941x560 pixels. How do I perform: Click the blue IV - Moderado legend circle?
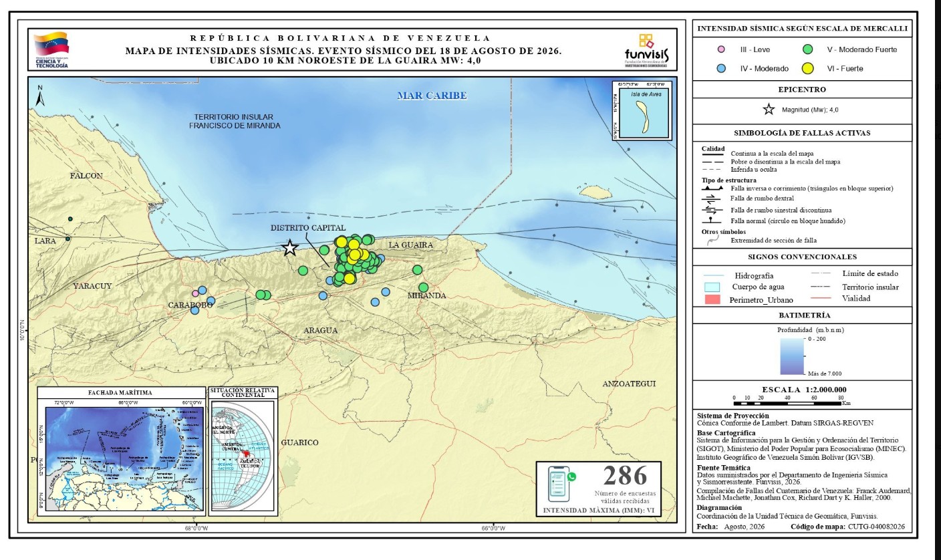point(720,68)
